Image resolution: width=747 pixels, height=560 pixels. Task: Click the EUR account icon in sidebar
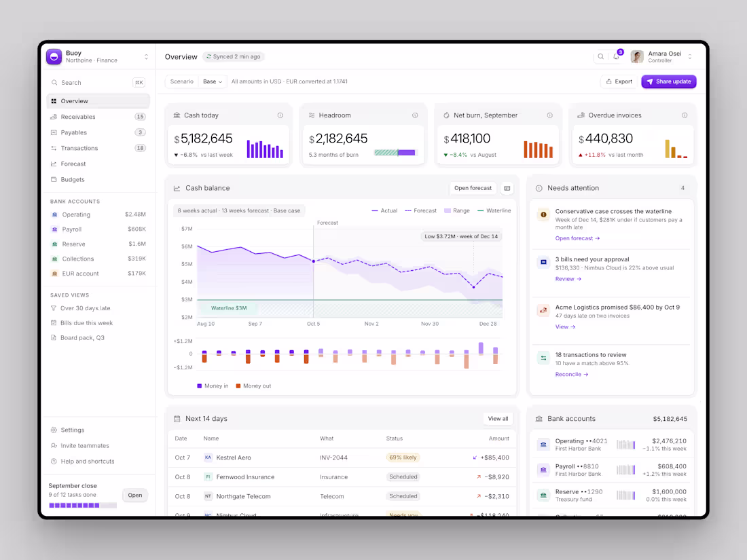pos(55,274)
